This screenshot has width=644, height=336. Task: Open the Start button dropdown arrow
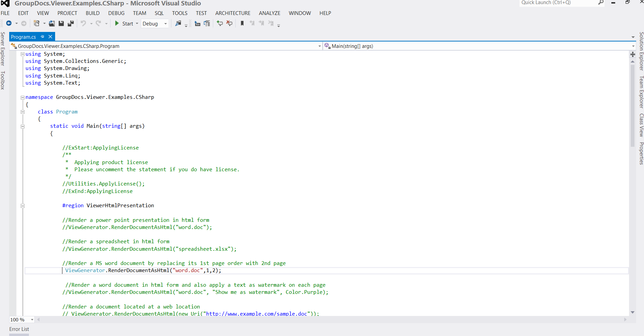pyautogui.click(x=137, y=23)
